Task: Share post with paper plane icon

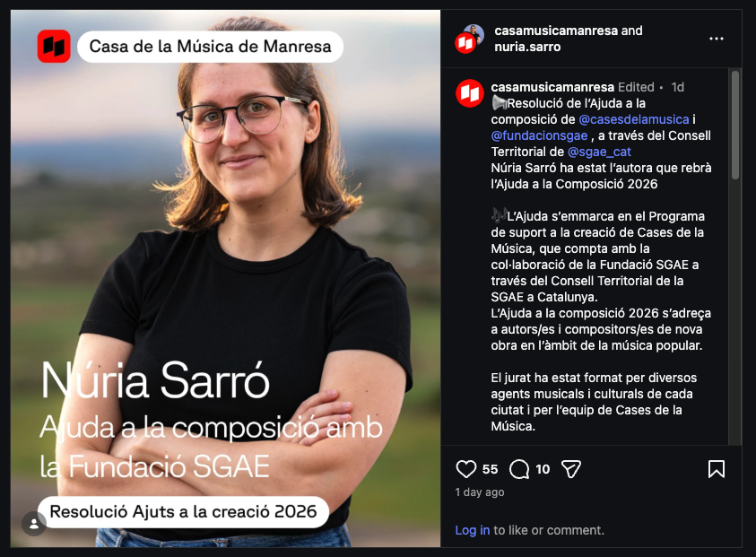Action: [571, 469]
